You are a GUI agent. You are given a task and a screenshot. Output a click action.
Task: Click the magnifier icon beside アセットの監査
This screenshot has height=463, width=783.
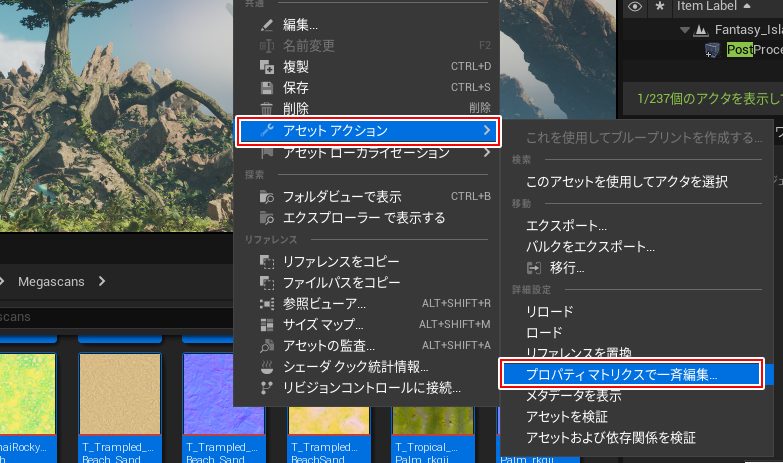266,345
